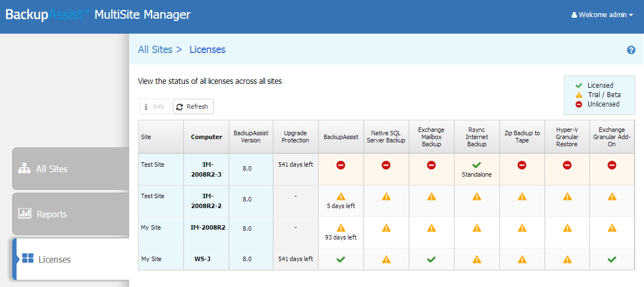Click Native SQL trial icon in IM-2008R2 row

click(386, 228)
